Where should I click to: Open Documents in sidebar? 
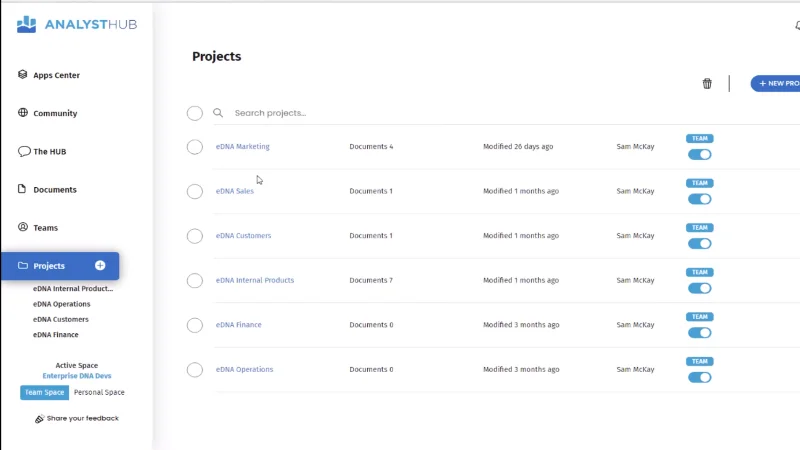point(55,189)
